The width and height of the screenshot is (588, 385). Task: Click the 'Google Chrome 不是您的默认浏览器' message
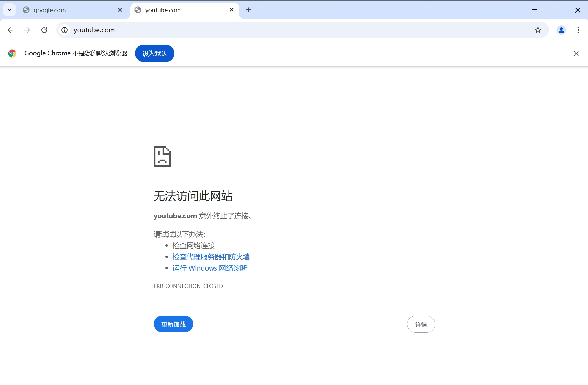pyautogui.click(x=76, y=53)
